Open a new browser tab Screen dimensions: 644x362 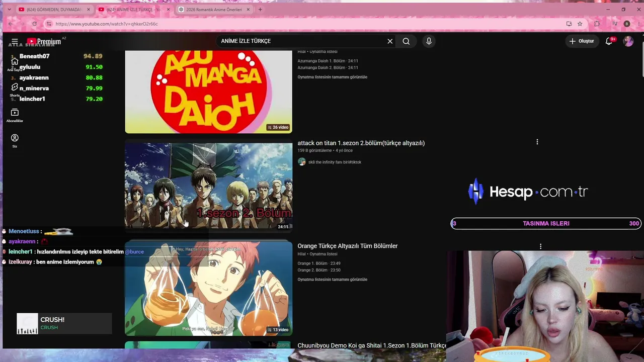(x=260, y=10)
